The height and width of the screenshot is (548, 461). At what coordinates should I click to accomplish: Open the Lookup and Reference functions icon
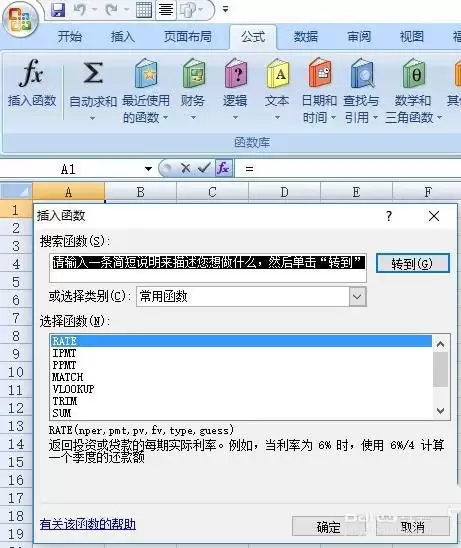pyautogui.click(x=362, y=73)
